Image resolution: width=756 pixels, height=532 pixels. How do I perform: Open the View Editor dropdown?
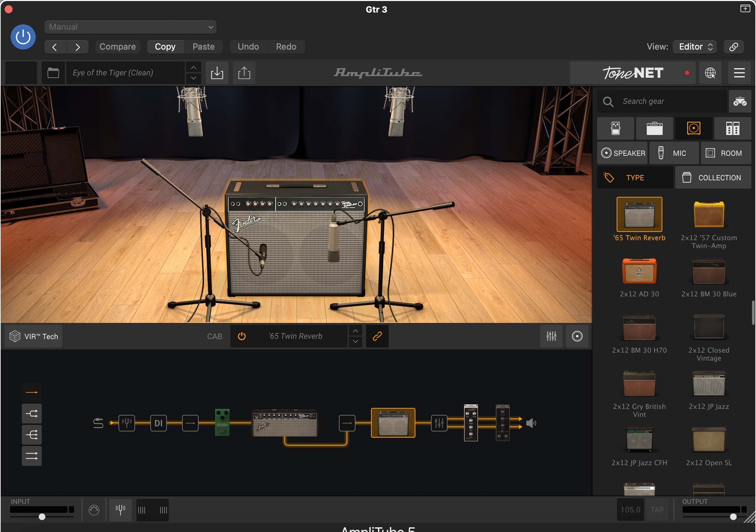pos(695,47)
